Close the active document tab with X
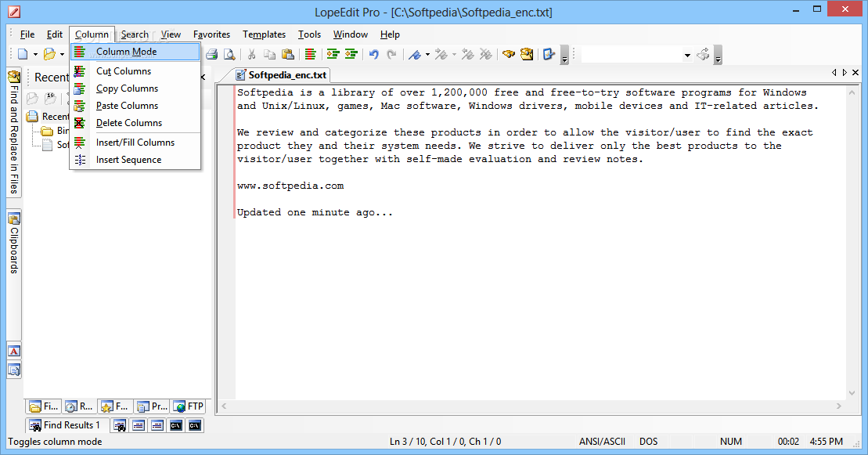 pos(855,73)
